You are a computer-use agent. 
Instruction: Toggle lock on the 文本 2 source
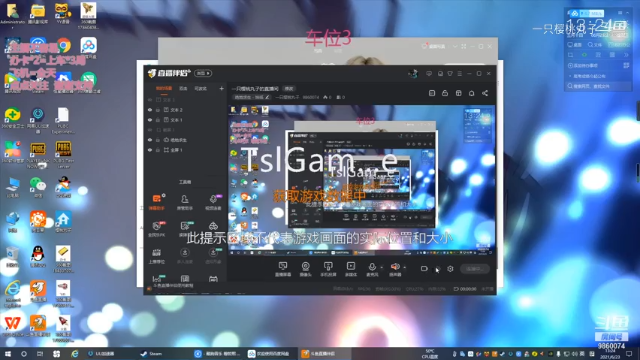click(158, 110)
